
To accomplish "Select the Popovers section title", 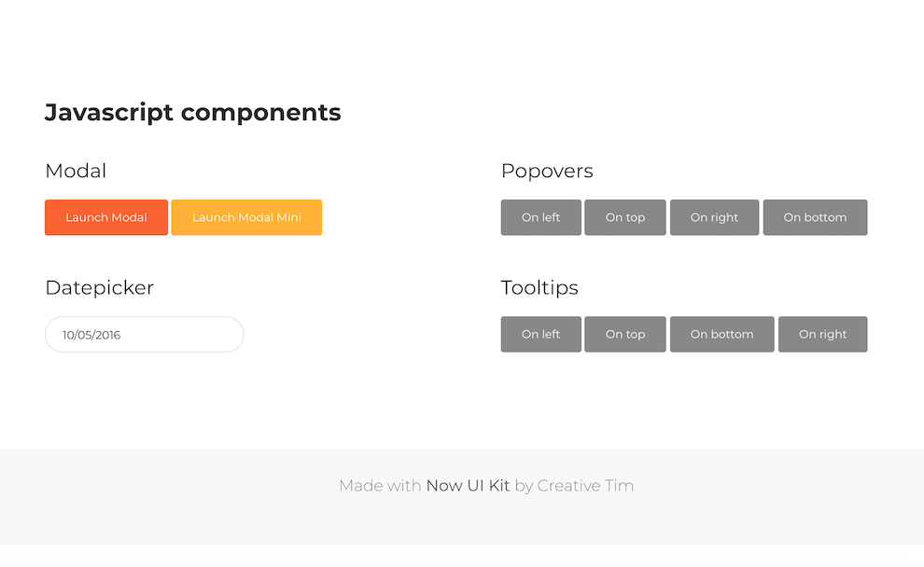I will [547, 171].
